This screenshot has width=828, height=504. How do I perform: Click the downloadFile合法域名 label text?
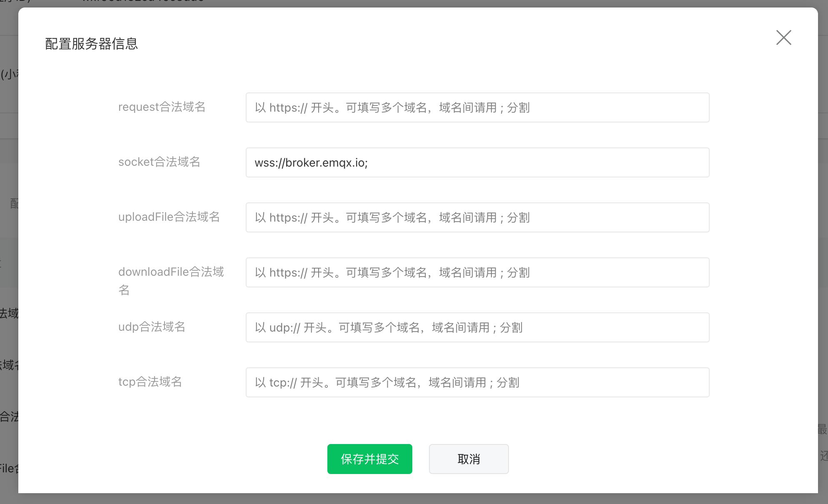[171, 272]
